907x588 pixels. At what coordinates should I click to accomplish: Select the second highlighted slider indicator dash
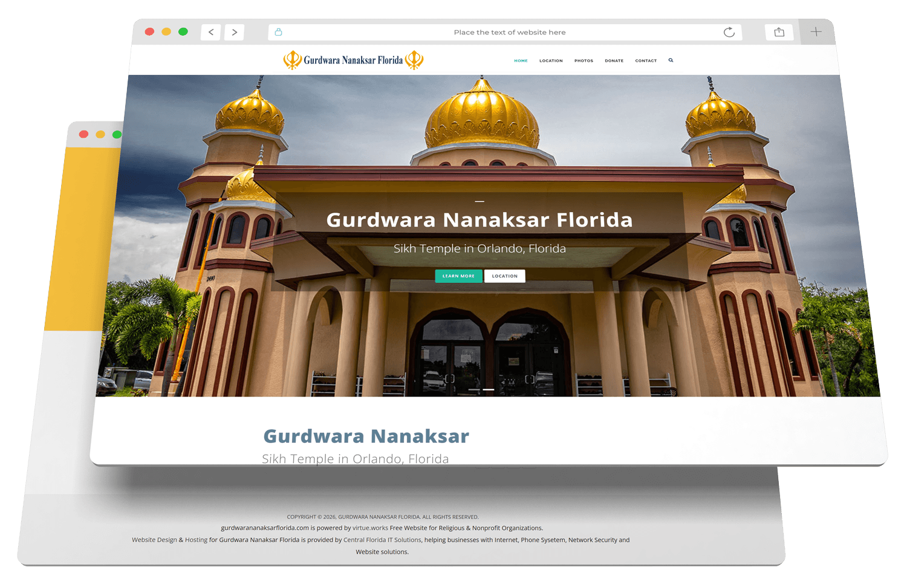coord(489,390)
